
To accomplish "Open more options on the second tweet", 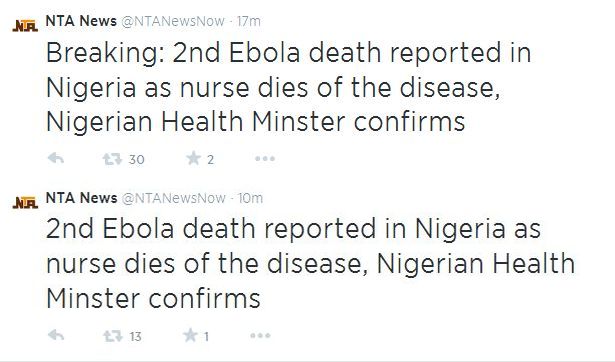I will tap(260, 336).
